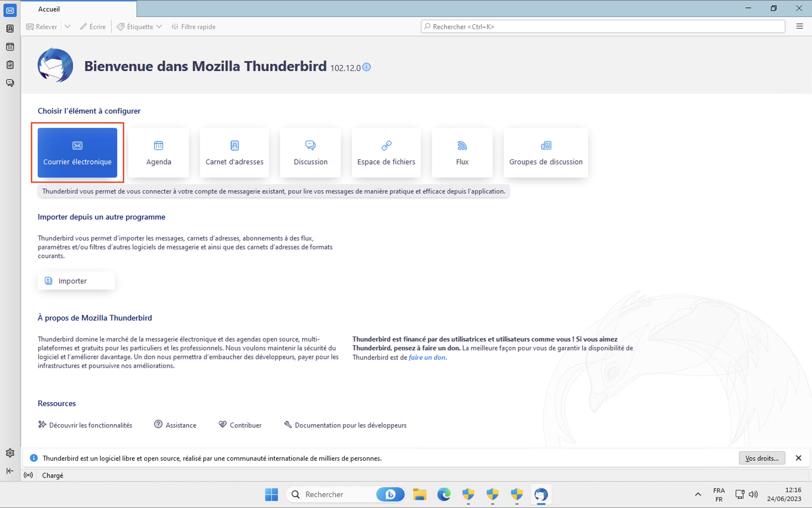Open Thunderbird taskbar icon
Screen dimensions: 812x508
(541, 494)
